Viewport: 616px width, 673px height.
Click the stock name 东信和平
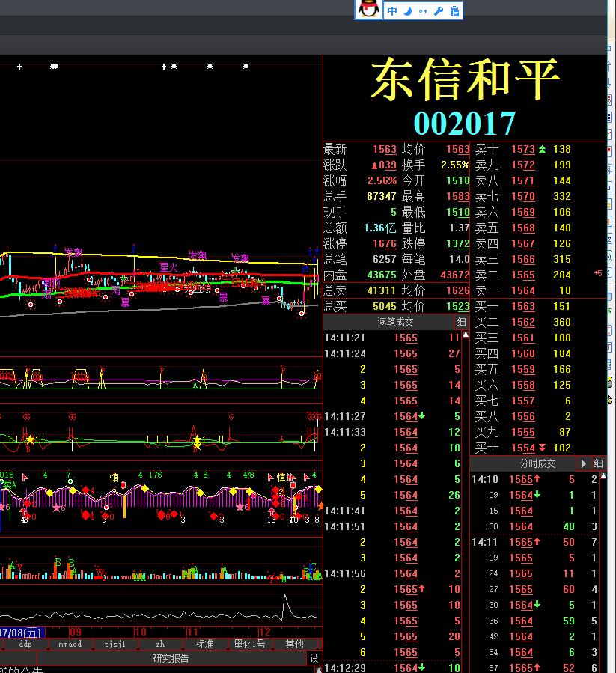coord(466,79)
